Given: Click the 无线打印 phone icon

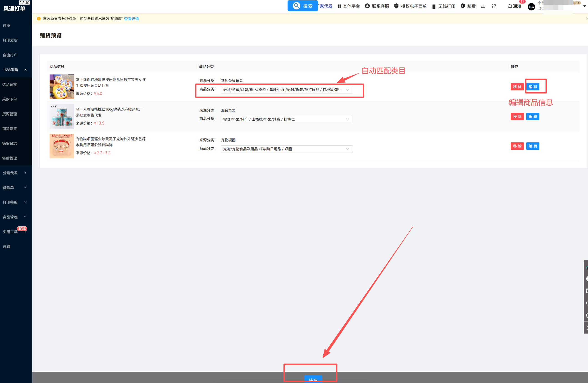Looking at the screenshot, I should 434,6.
